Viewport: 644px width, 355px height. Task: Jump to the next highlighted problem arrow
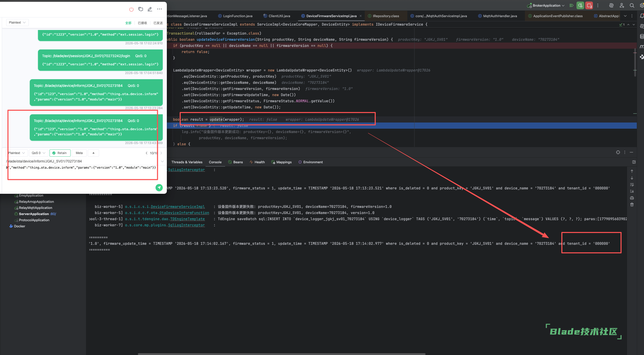click(634, 25)
